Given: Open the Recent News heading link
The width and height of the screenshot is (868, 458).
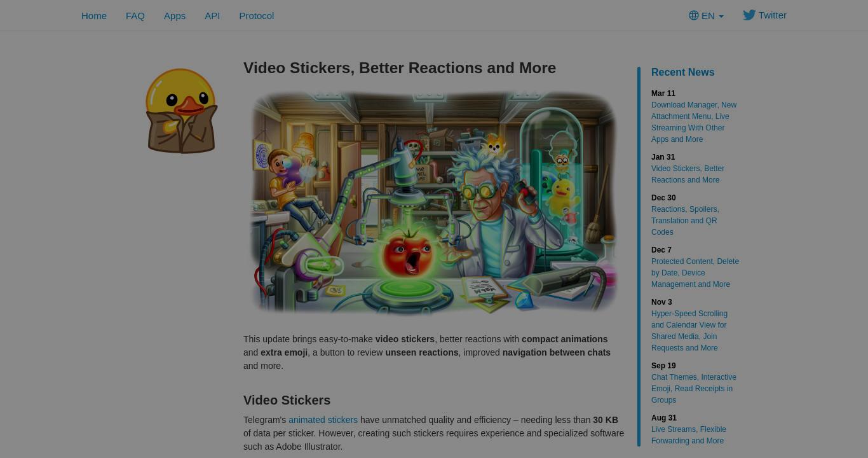Looking at the screenshot, I should coord(682,72).
